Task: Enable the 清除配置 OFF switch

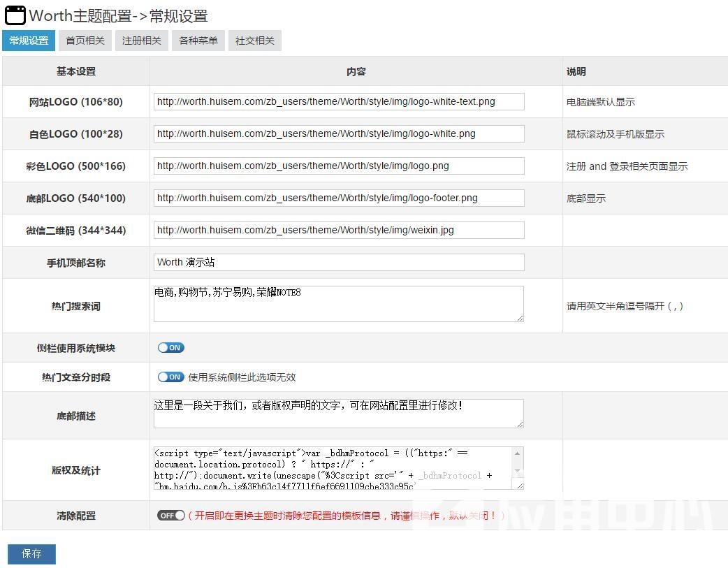Action: 170,516
